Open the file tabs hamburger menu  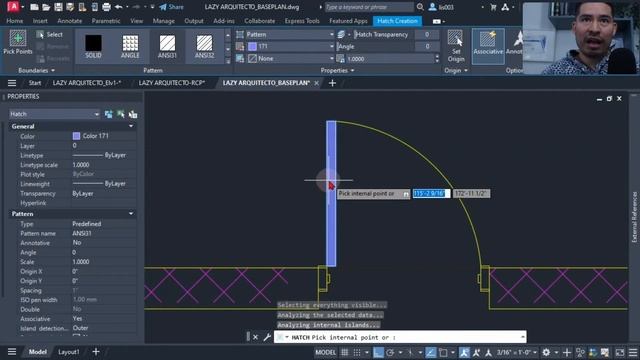pos(12,83)
